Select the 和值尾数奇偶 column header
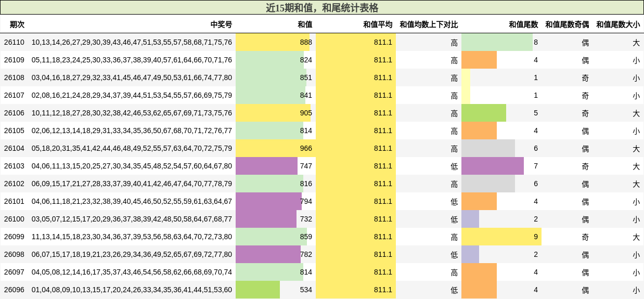 point(567,24)
